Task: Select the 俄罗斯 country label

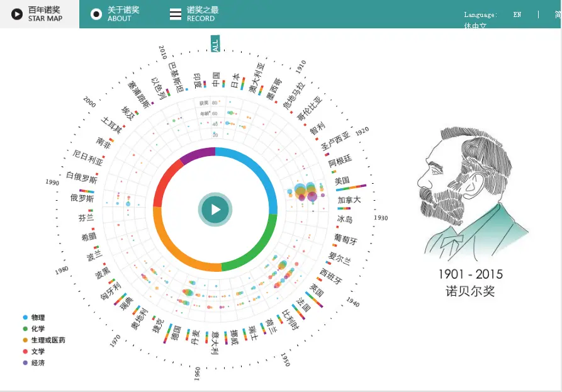Action: click(x=82, y=198)
